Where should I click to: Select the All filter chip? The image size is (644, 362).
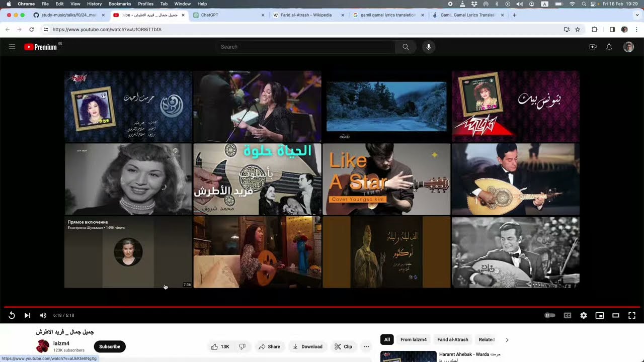387,339
